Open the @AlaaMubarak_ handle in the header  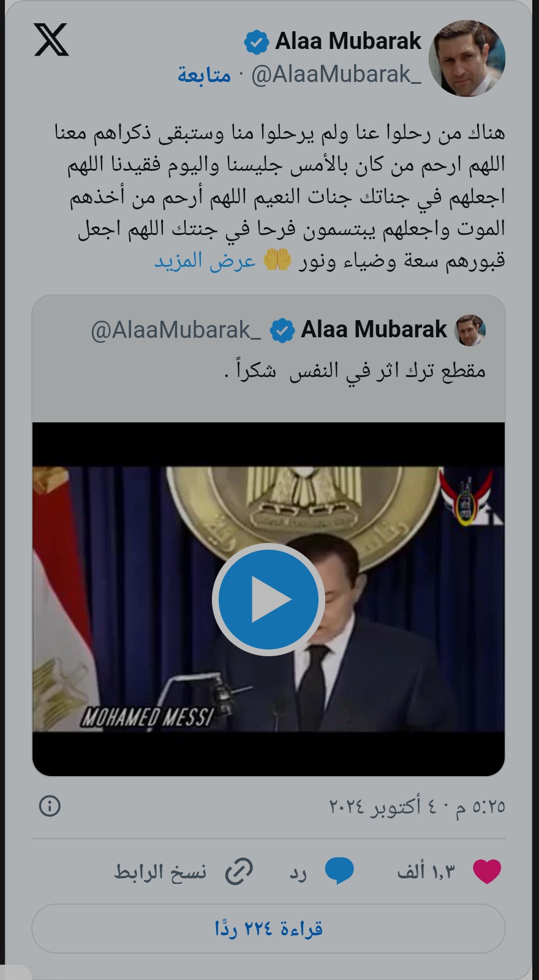[x=336, y=74]
